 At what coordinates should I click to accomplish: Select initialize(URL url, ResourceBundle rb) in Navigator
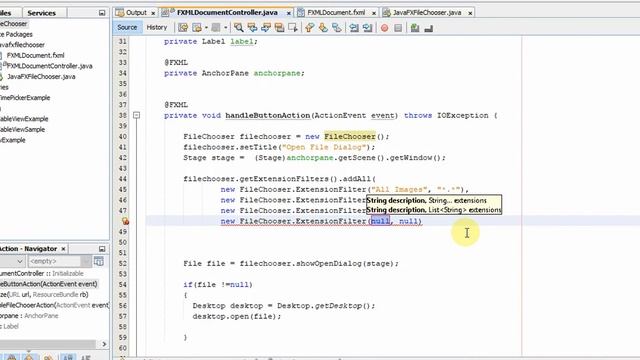pyautogui.click(x=44, y=294)
